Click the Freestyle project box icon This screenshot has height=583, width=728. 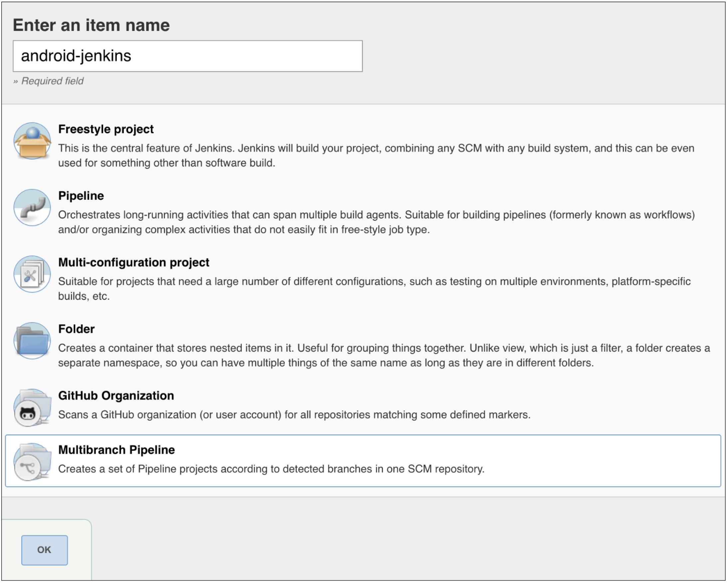click(x=32, y=141)
